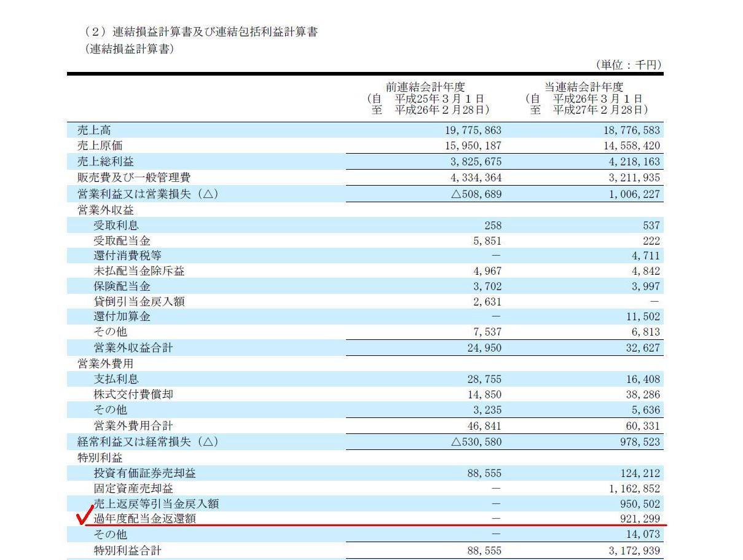Image resolution: width=743 pixels, height=560 pixels.
Task: Click value 18,776,583
Action: point(631,130)
